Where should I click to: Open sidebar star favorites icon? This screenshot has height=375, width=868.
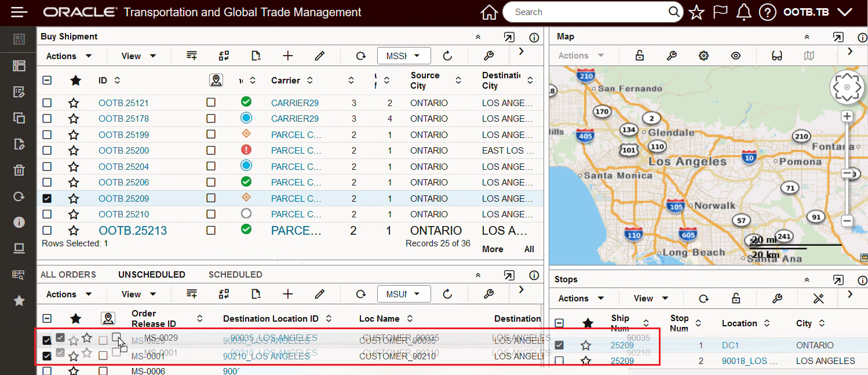[x=19, y=300]
